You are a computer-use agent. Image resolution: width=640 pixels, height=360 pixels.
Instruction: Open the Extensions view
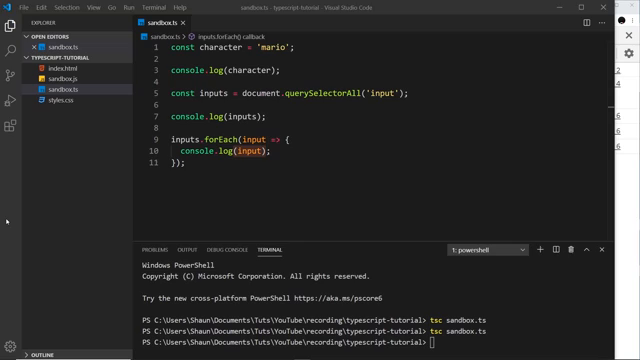click(10, 126)
